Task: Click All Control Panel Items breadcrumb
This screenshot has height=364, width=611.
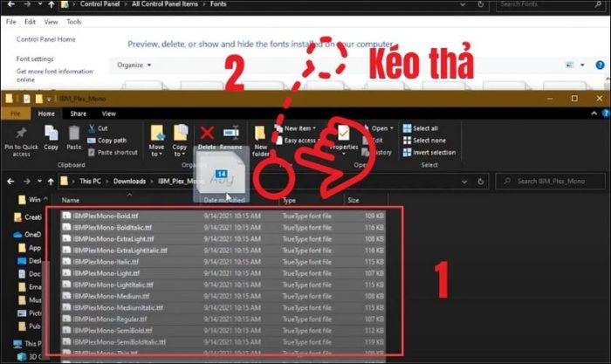Action: point(165,4)
